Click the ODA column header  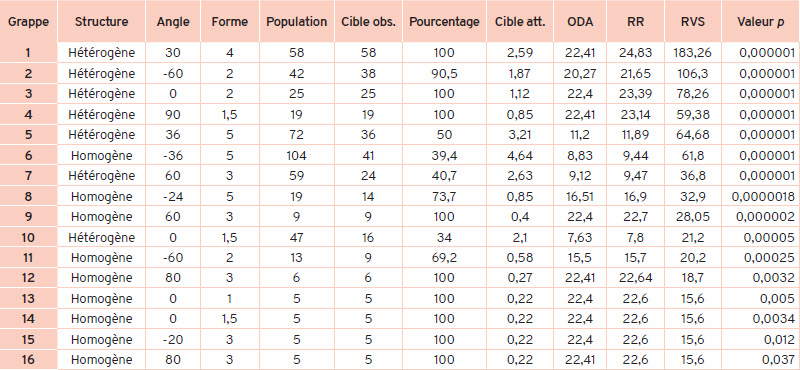point(580,22)
